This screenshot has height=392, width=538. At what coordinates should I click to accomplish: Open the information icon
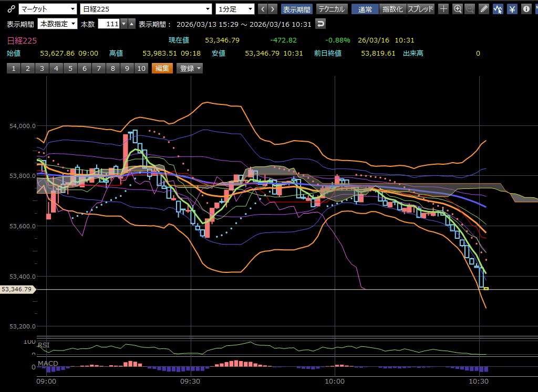pyautogui.click(x=526, y=9)
